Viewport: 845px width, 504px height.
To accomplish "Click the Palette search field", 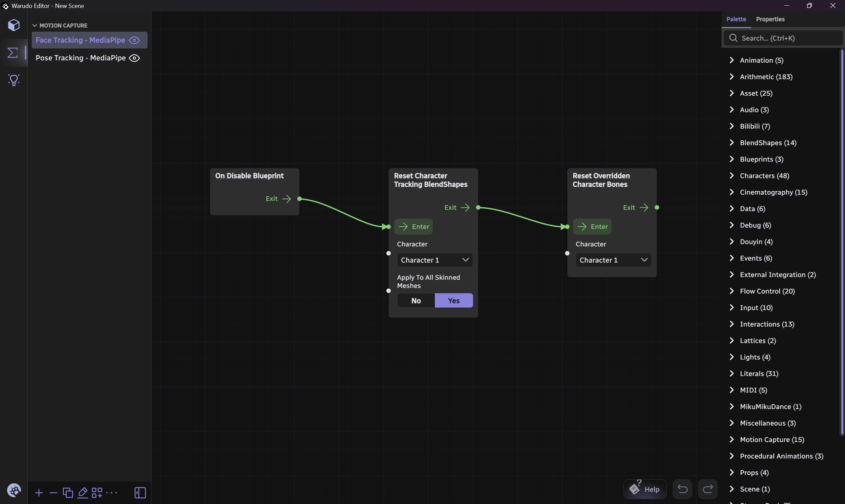I will (783, 38).
